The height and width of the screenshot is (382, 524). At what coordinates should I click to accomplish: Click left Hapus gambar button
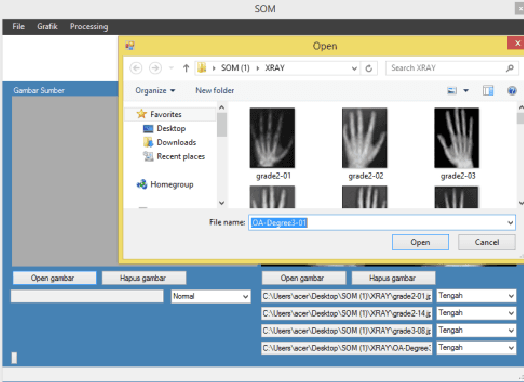(144, 278)
